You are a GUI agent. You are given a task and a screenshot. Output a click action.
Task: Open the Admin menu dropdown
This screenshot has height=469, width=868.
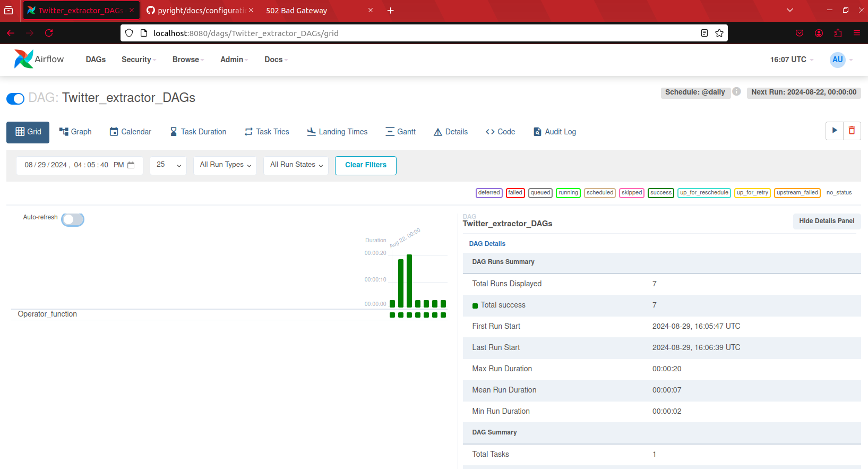click(x=234, y=59)
